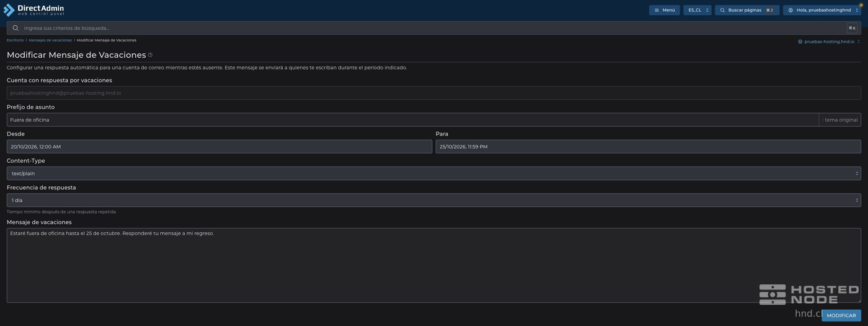The height and width of the screenshot is (326, 868).
Task: Go to Escritorio breadcrumb
Action: [15, 40]
